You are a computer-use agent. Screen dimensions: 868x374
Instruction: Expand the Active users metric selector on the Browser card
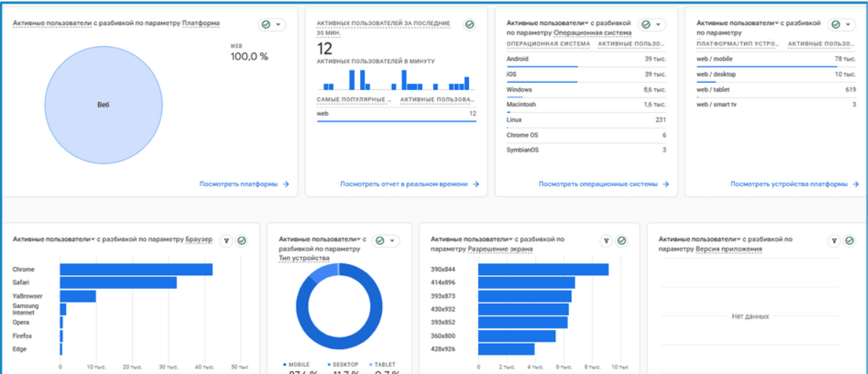tap(93, 239)
